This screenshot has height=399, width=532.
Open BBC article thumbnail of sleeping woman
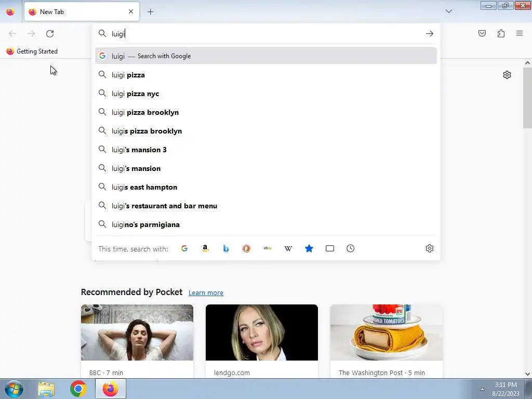137,332
